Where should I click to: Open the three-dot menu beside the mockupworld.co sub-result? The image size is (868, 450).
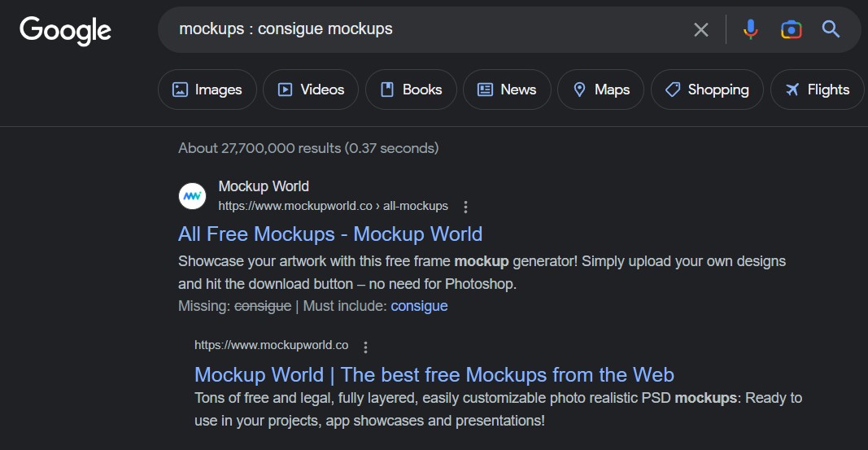coord(365,347)
